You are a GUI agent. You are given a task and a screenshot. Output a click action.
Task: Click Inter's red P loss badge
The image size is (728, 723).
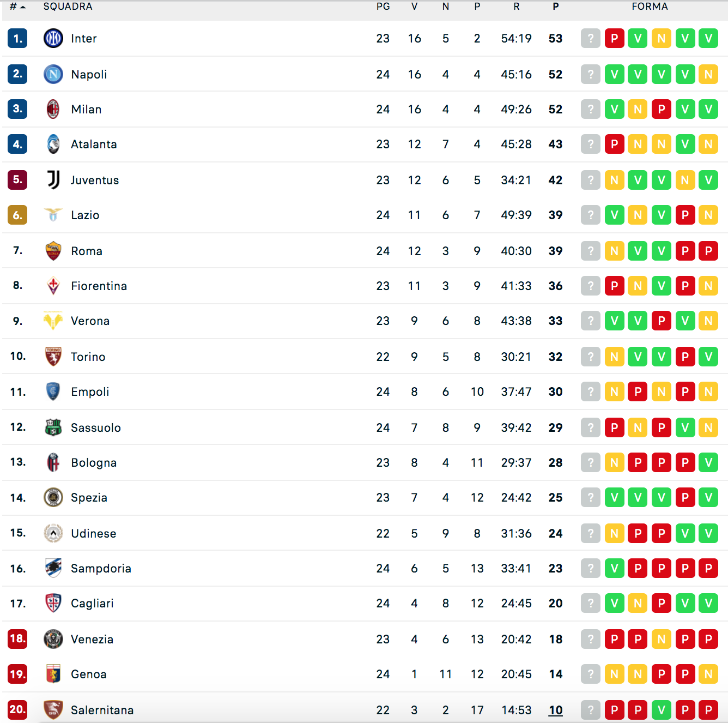(x=614, y=38)
